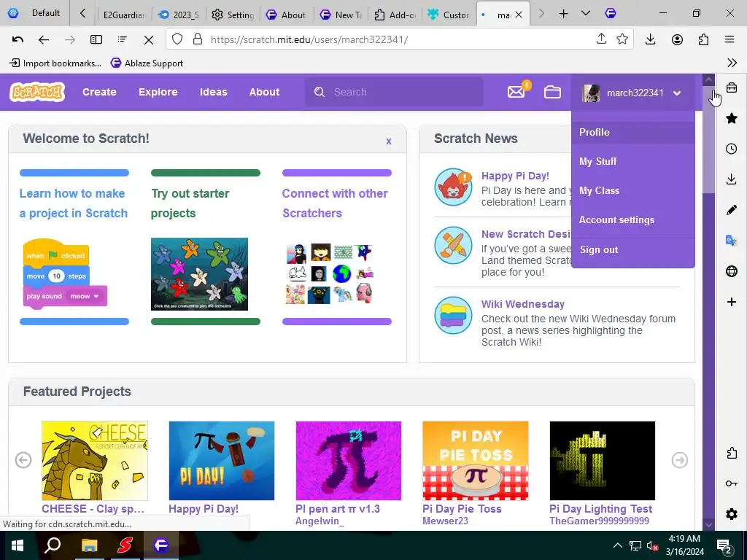
Task: Open the Ideas navigation link
Action: pos(214,92)
